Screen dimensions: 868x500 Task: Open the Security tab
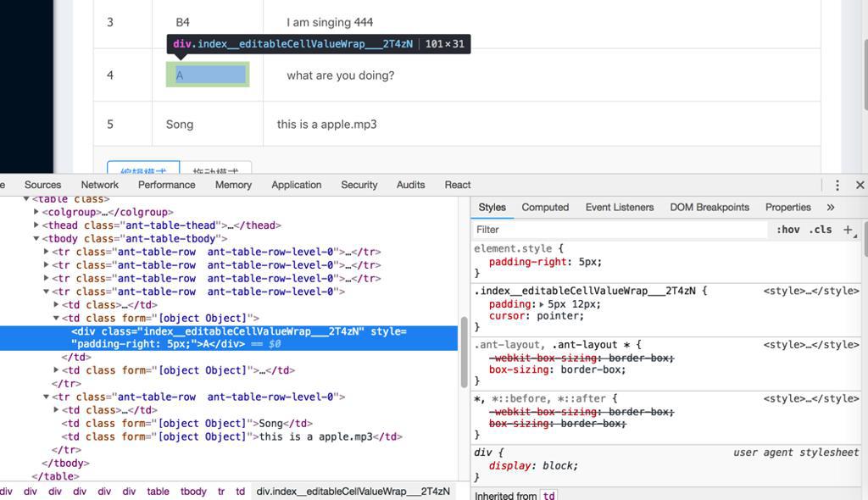point(359,185)
